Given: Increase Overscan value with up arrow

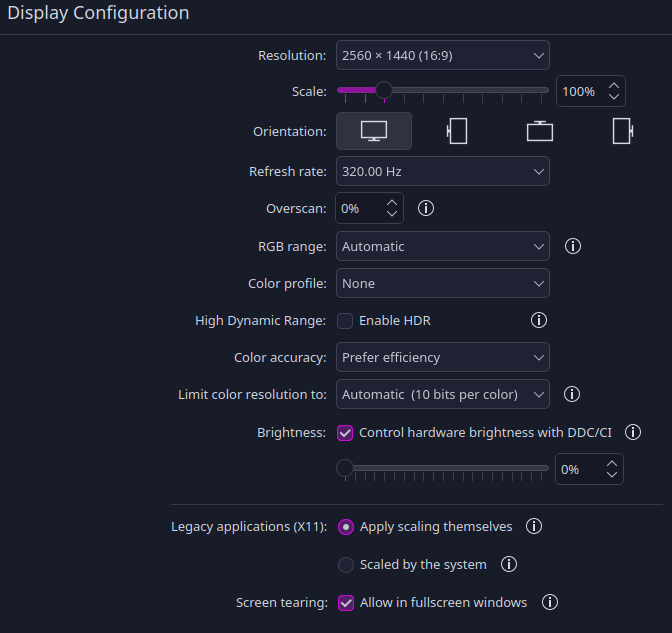Looking at the screenshot, I should [x=392, y=203].
